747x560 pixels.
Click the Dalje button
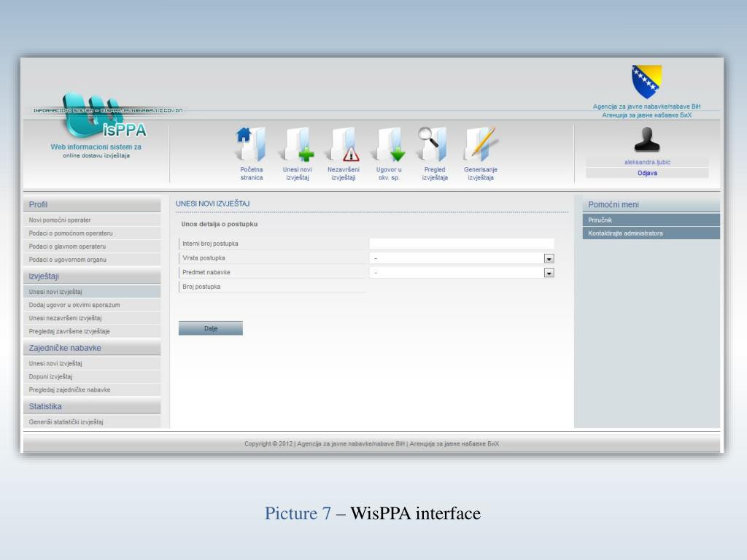[x=211, y=328]
